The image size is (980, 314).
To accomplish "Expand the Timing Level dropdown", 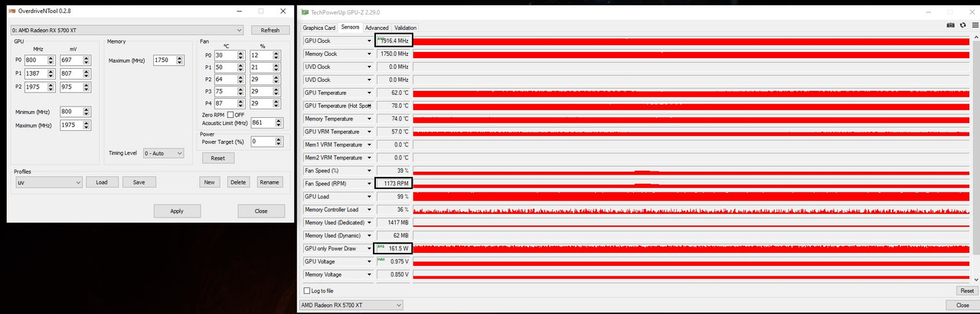I will (x=164, y=153).
